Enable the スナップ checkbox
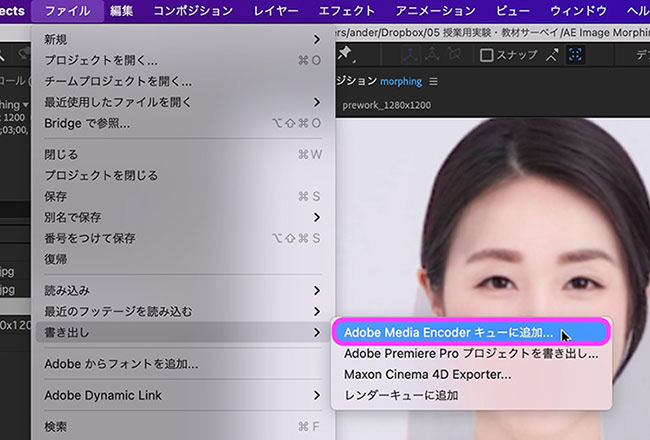This screenshot has height=440, width=650. click(x=486, y=55)
